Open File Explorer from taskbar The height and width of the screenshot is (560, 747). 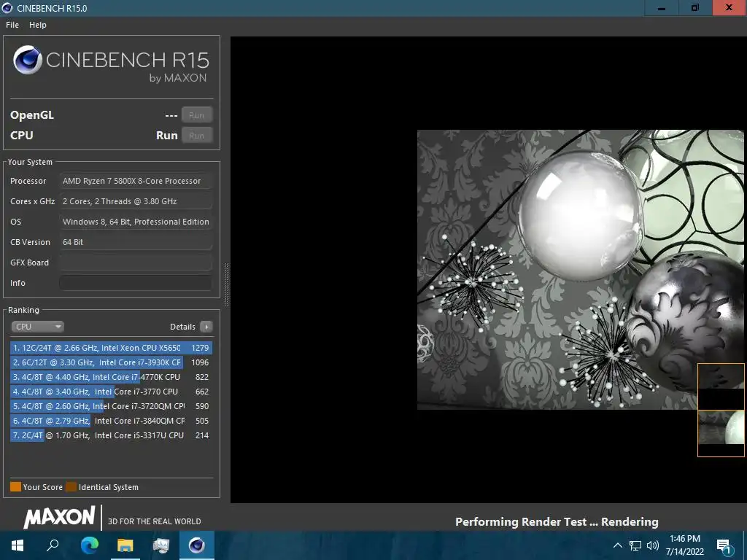(125, 545)
